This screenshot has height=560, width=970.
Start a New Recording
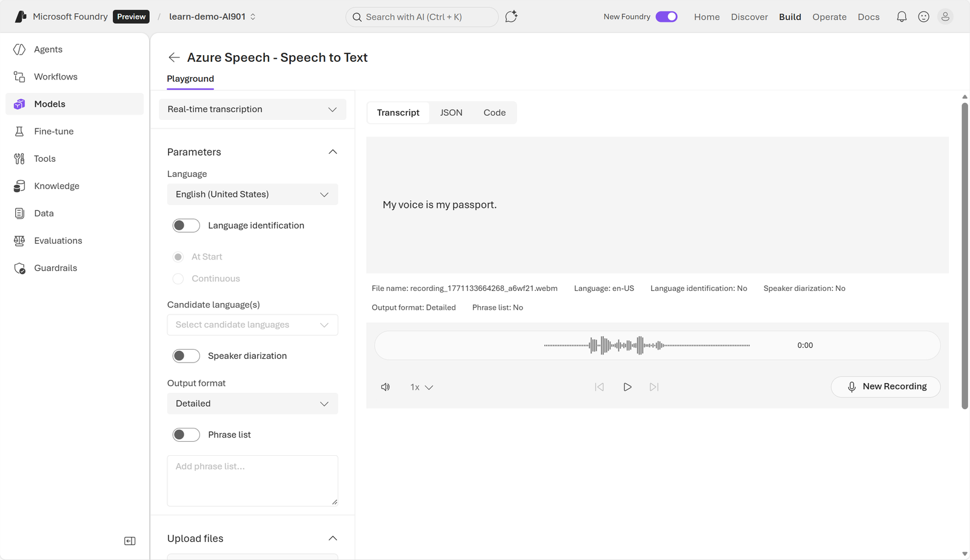coord(886,387)
